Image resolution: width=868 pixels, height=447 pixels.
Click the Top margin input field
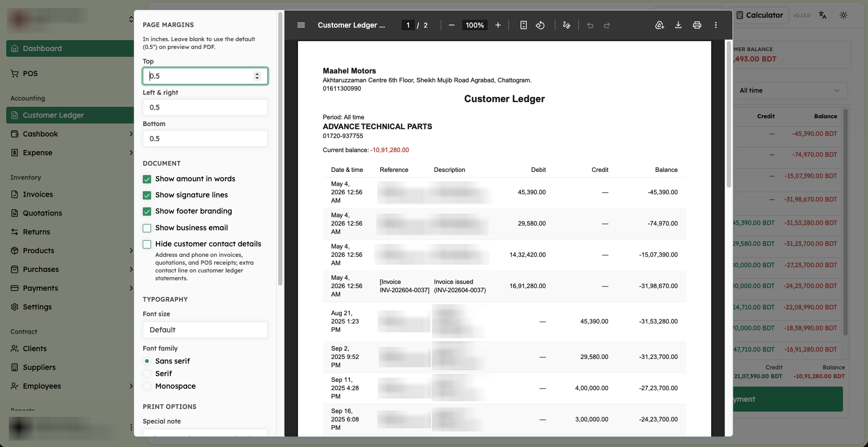click(205, 76)
